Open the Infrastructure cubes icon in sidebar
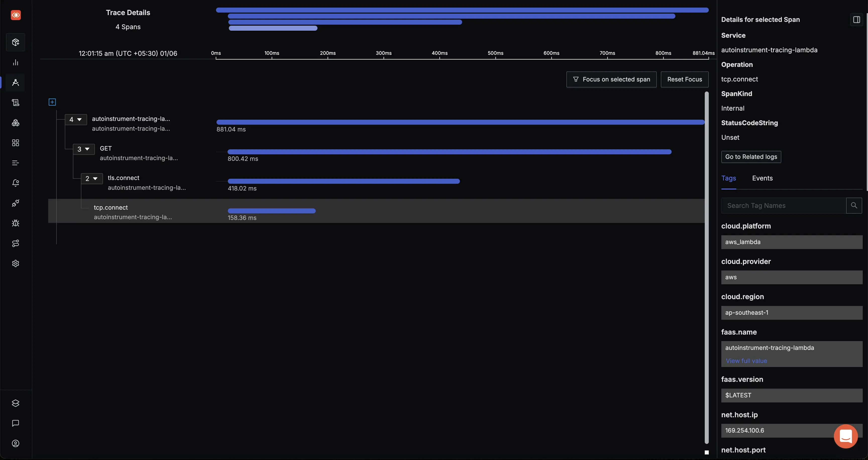Image resolution: width=868 pixels, height=460 pixels. pos(16,123)
